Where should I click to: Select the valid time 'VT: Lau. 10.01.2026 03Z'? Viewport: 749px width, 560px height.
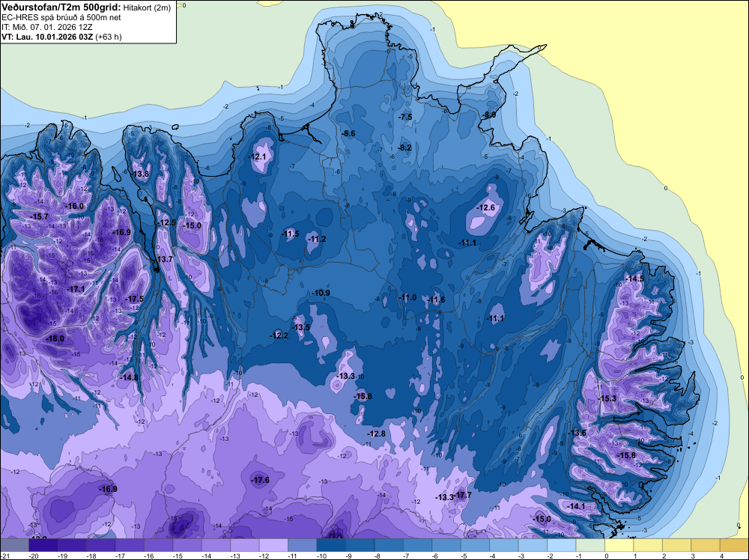point(47,37)
